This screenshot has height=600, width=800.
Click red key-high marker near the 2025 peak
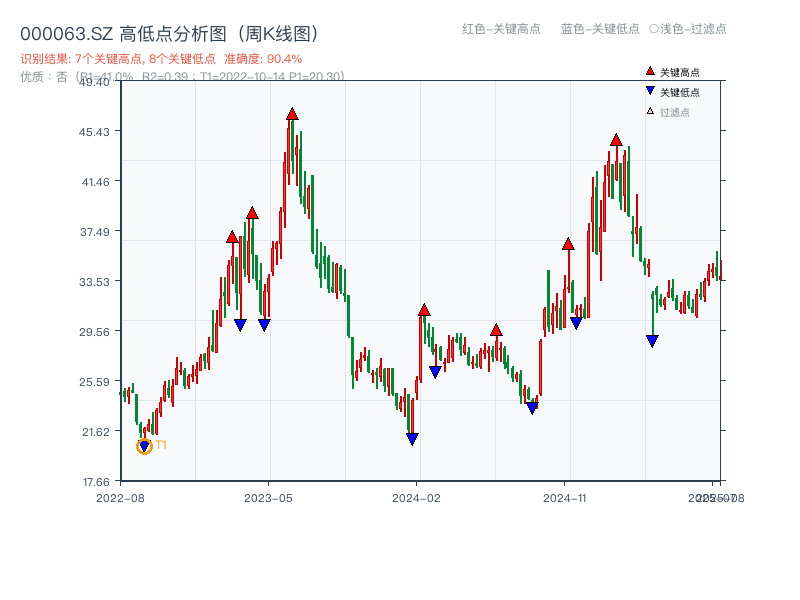616,141
